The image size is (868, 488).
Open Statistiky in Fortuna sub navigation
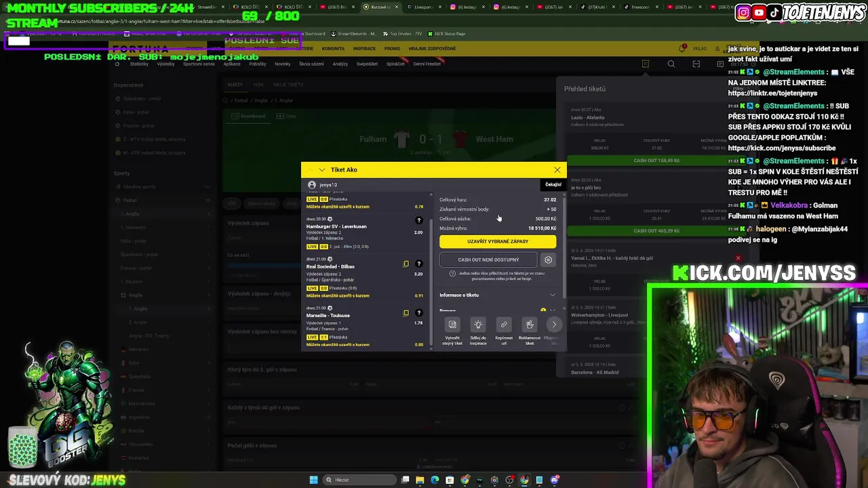coord(139,64)
